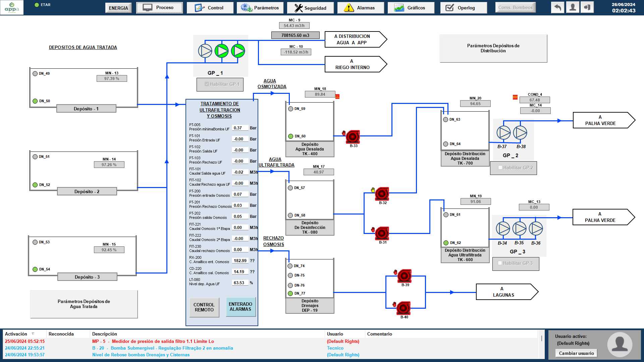Open the Gráficos menu tab
The image size is (644, 362).
411,8
